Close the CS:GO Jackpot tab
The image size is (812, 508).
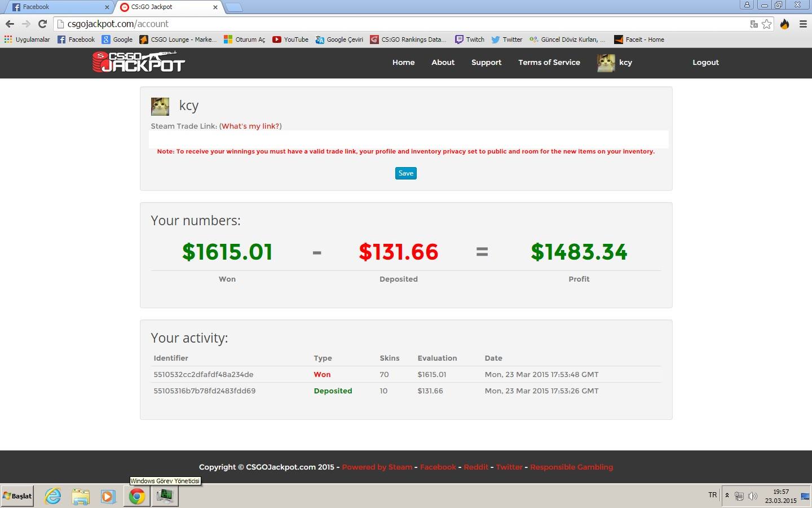tap(215, 7)
